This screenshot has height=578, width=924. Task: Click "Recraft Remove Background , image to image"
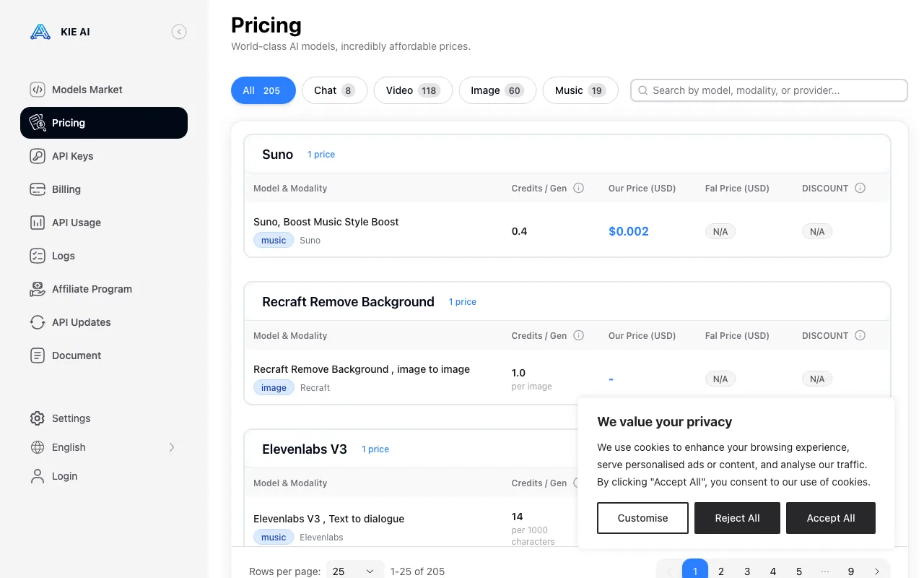point(362,369)
